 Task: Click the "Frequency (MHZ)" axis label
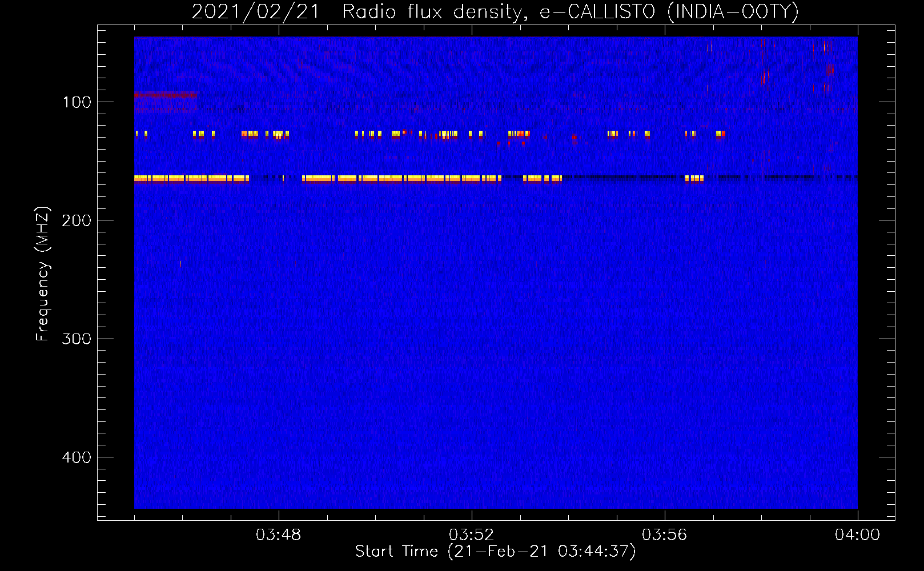pos(43,274)
